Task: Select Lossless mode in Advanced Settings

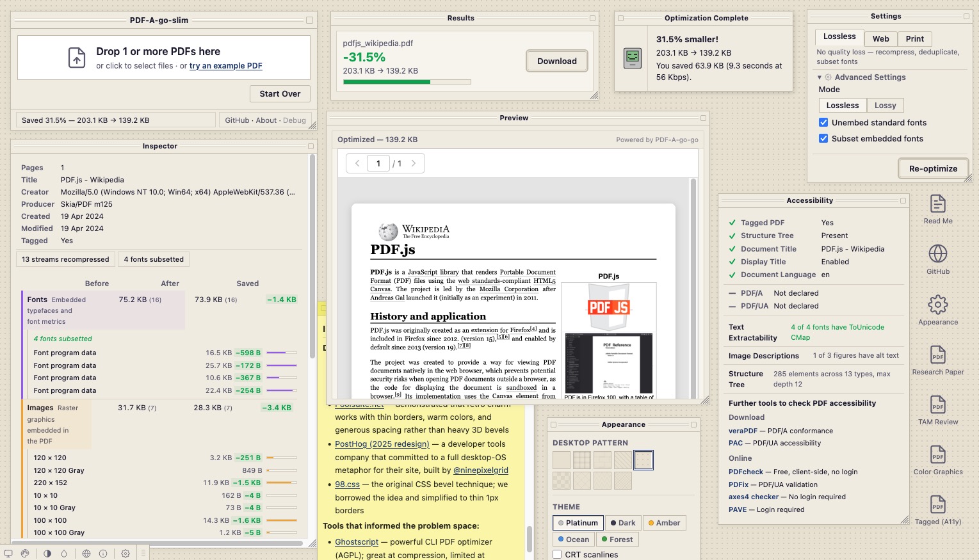Action: pyautogui.click(x=843, y=106)
